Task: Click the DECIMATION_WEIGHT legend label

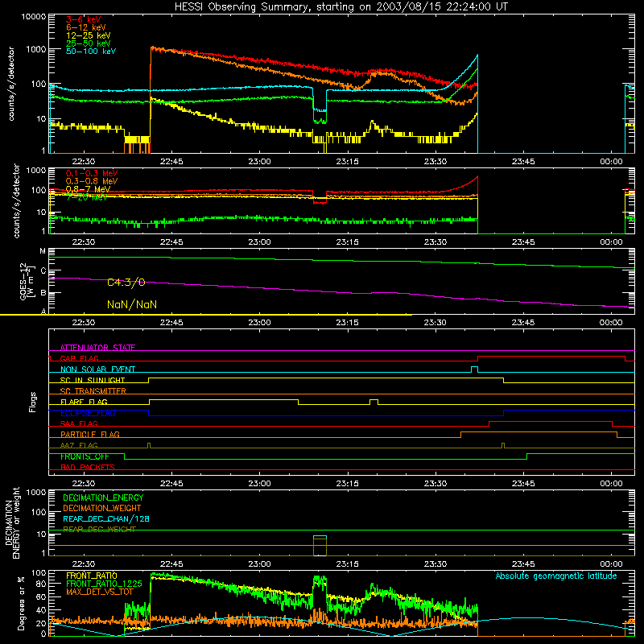Action: pos(102,508)
